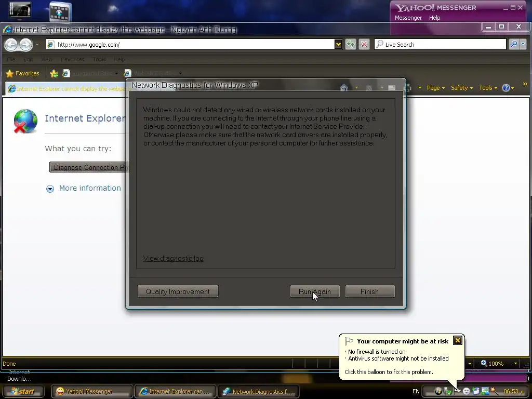Expand the zoom level dropdown arrow

pyautogui.click(x=515, y=363)
